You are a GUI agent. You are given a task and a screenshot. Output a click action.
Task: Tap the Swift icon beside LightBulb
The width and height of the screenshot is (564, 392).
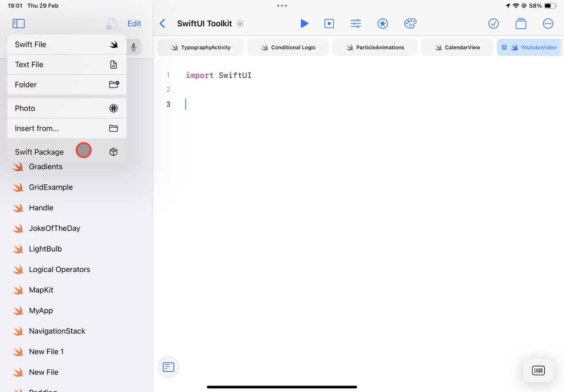tap(18, 249)
